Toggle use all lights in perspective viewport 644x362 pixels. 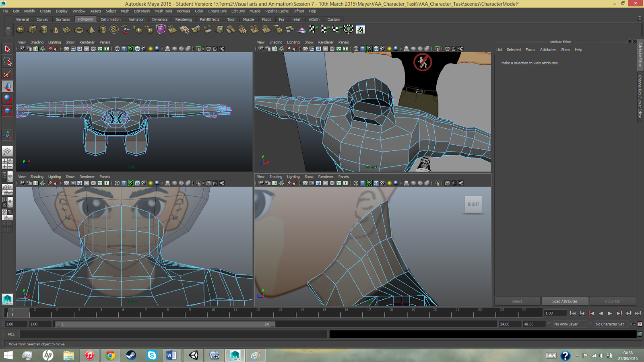click(x=389, y=49)
